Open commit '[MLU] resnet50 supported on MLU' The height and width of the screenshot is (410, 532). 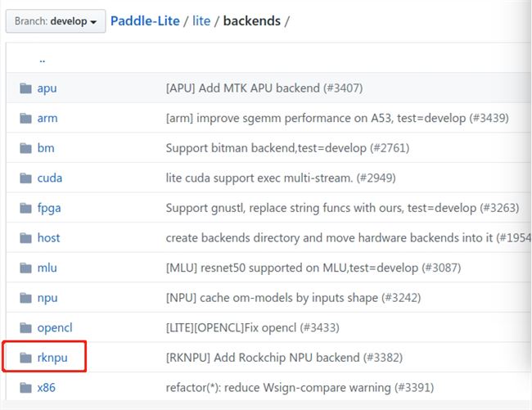313,268
